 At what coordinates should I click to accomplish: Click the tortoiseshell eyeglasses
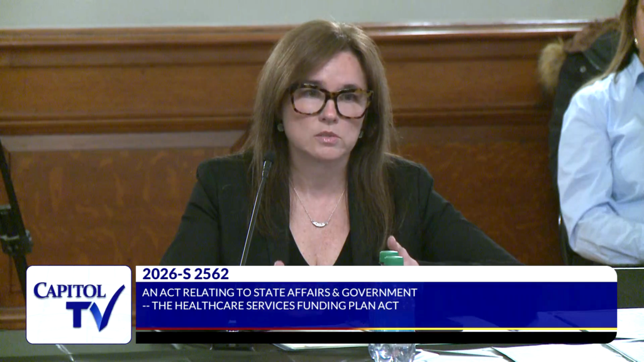coord(330,101)
